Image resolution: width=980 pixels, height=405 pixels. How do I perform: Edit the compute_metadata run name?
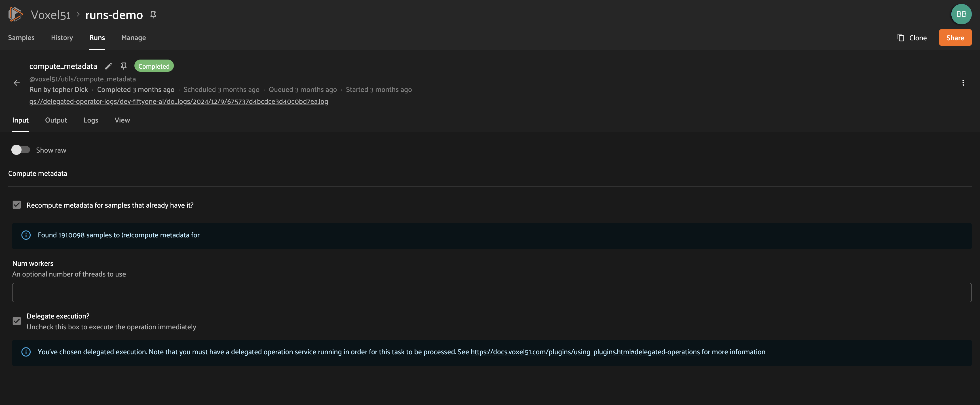tap(108, 66)
